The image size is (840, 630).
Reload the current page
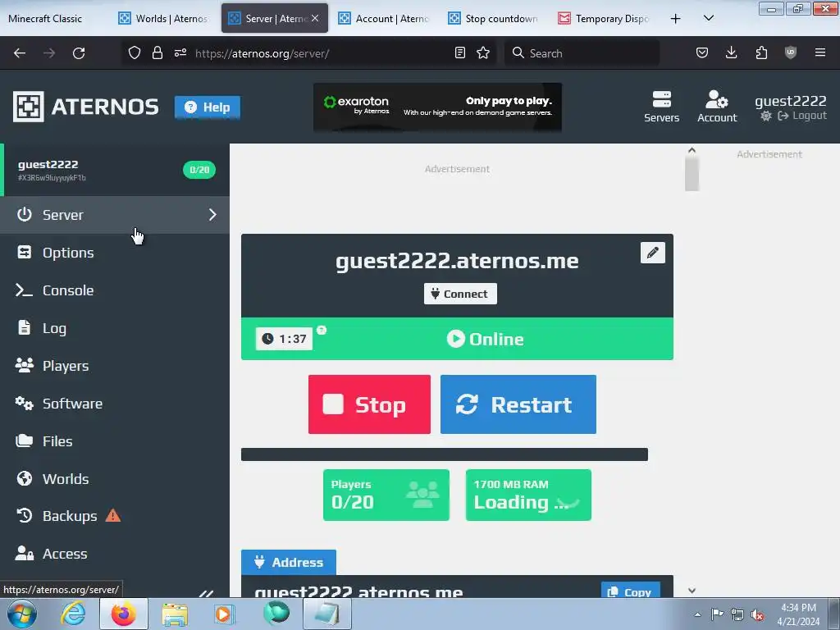(x=79, y=53)
